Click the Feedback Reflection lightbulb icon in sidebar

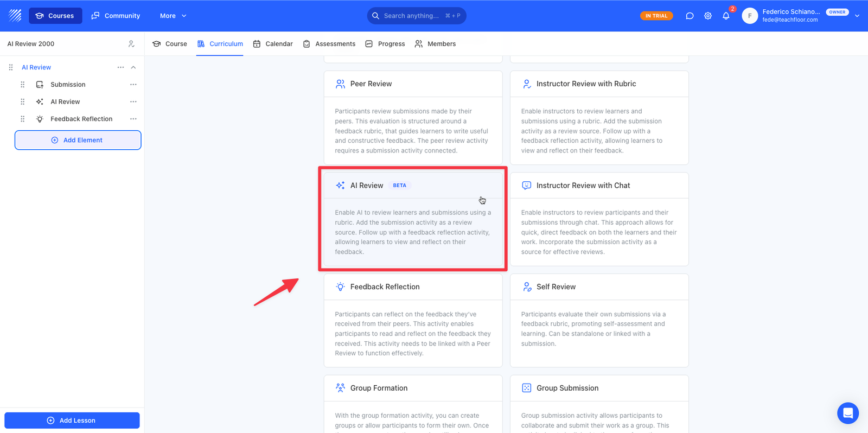click(40, 119)
